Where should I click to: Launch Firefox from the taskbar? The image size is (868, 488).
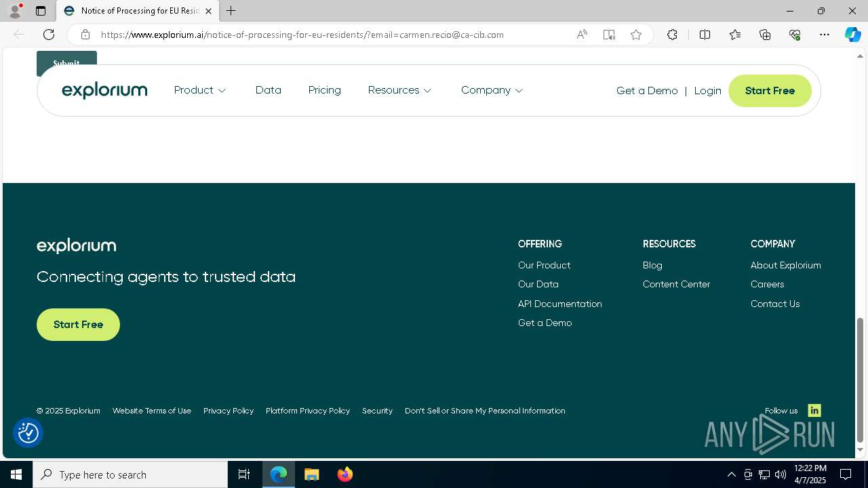point(345,474)
